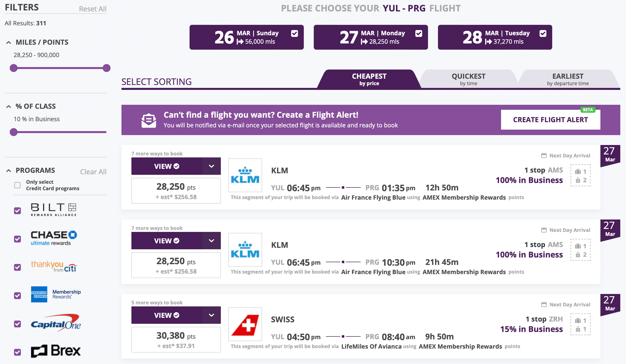
Task: Expand booking options dropdown for SWISS flight
Action: [x=211, y=315]
